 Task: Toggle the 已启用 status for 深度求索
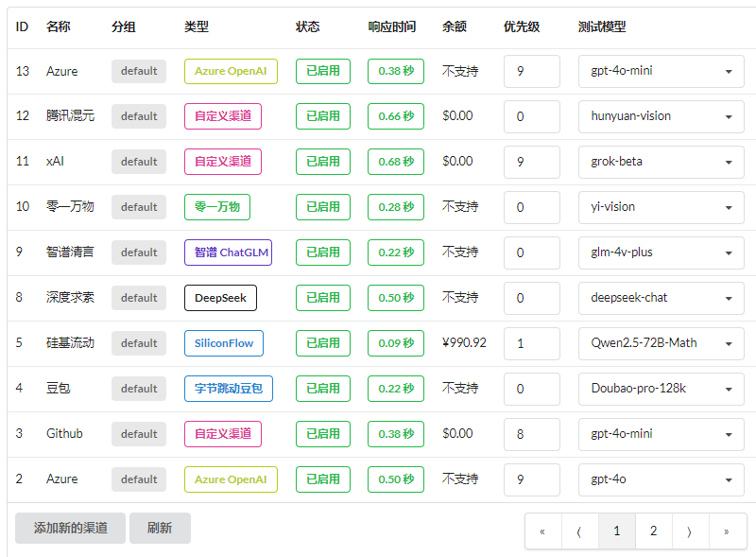coord(323,298)
